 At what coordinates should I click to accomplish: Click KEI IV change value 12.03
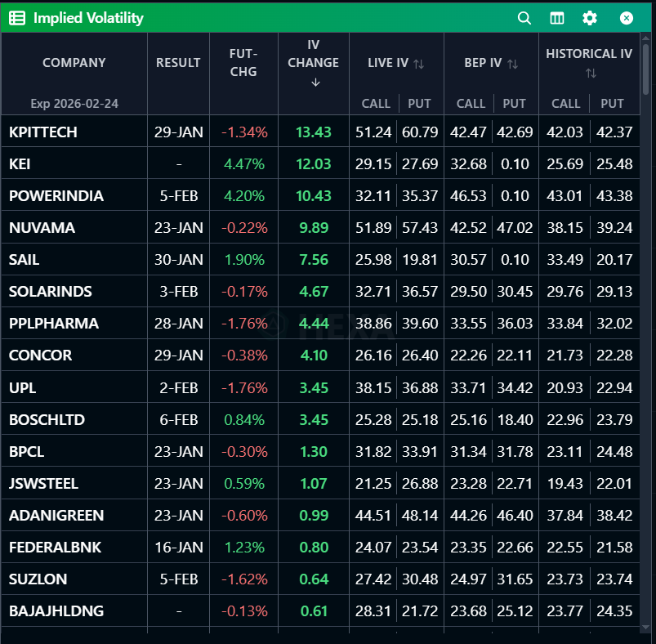(x=314, y=164)
